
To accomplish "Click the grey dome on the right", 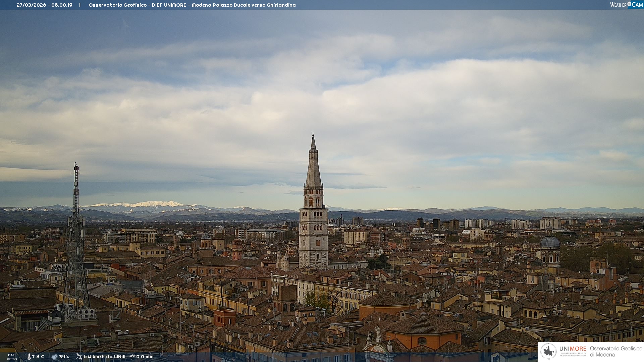I will [550, 242].
